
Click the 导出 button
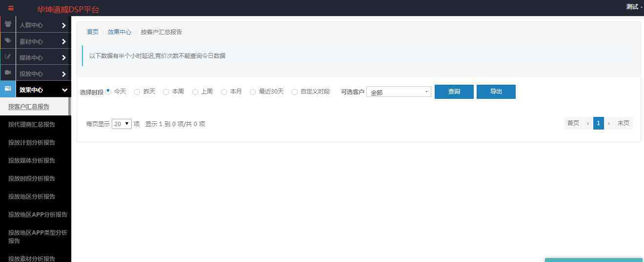coord(496,92)
